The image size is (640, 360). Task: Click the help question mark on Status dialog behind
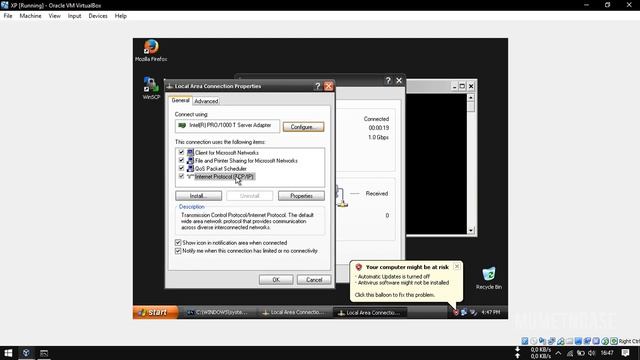pyautogui.click(x=388, y=80)
